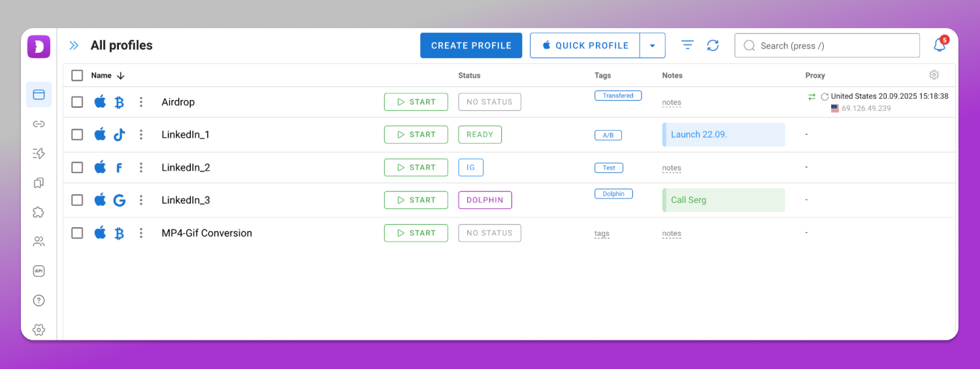980x369 pixels.
Task: Open DOLPHIN status selector for LinkedIn_3
Action: [x=485, y=200]
